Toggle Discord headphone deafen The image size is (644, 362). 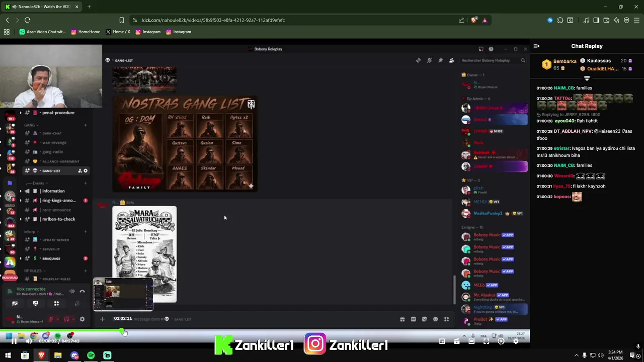tap(66, 319)
